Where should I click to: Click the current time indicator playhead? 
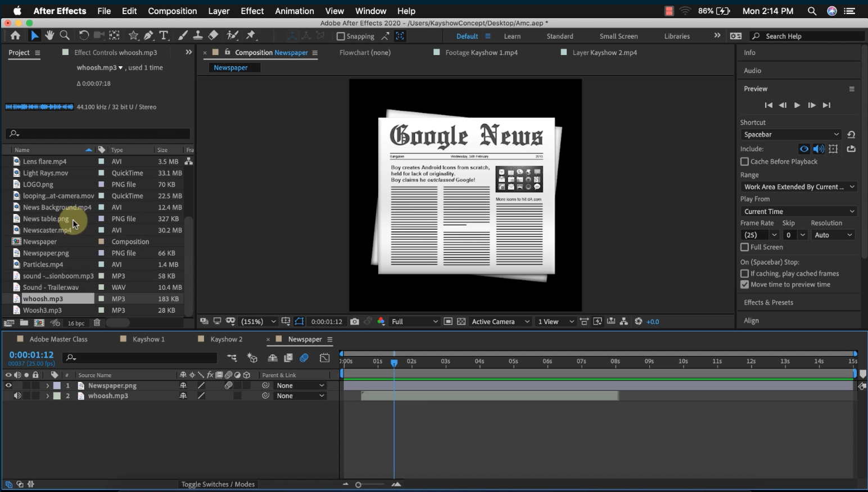pos(394,363)
